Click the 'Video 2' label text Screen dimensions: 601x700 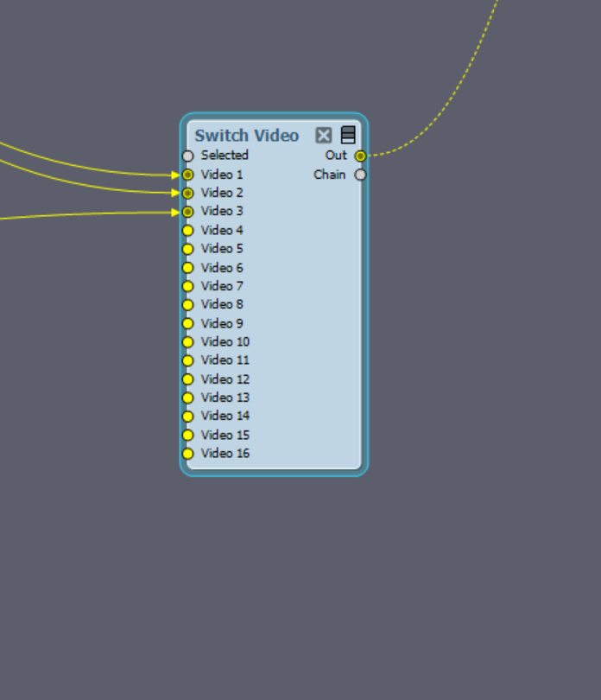[222, 193]
